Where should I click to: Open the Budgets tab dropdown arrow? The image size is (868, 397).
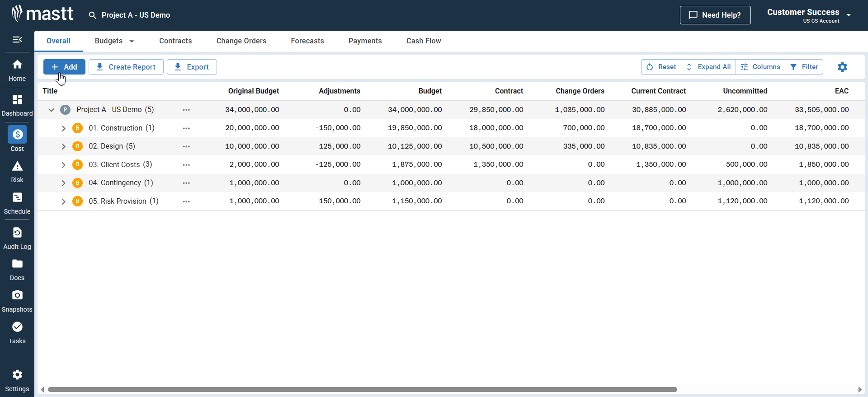tap(132, 41)
